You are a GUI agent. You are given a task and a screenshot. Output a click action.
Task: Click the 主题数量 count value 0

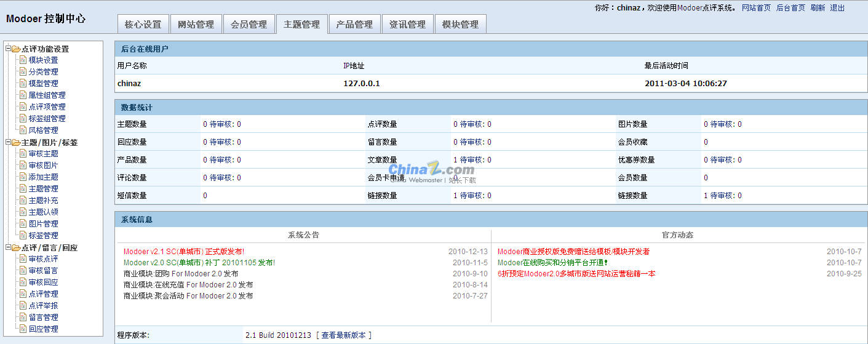point(205,124)
